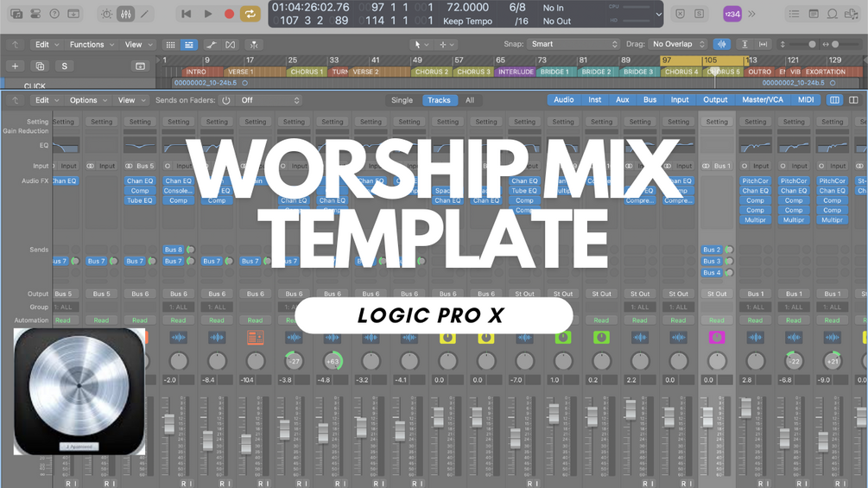868x488 pixels.
Task: Open the marquee command-click tool menu
Action: point(447,44)
